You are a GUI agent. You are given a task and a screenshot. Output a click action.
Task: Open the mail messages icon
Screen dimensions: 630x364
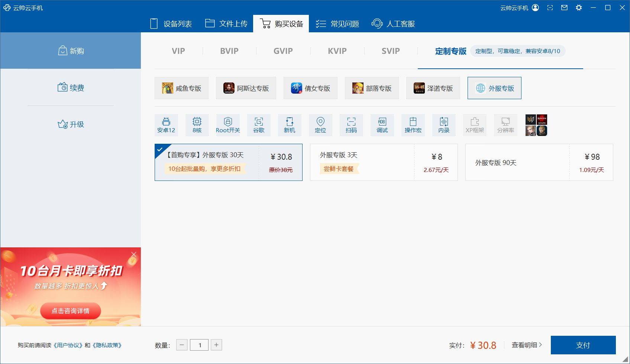[x=564, y=8]
